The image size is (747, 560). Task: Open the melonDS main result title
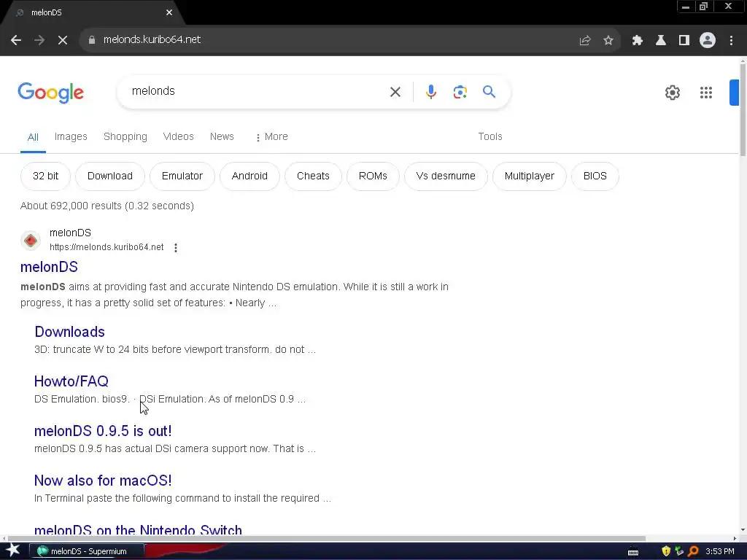49,267
